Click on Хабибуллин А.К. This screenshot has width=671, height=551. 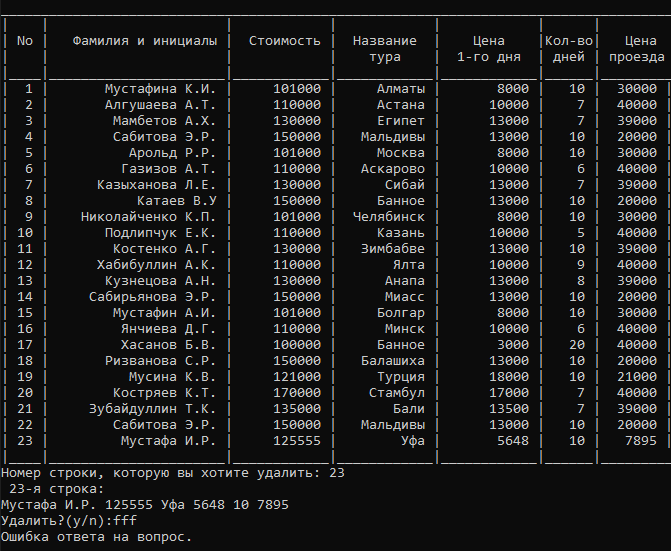click(x=156, y=265)
